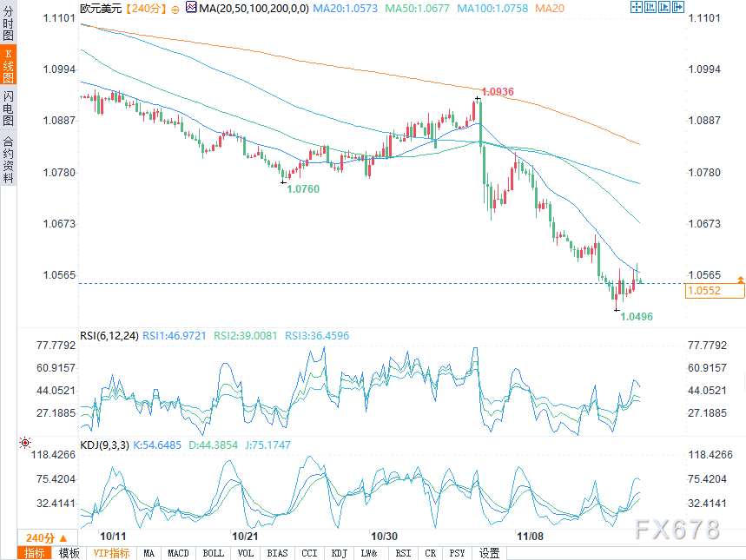Open the VIP指标 menu

112,553
